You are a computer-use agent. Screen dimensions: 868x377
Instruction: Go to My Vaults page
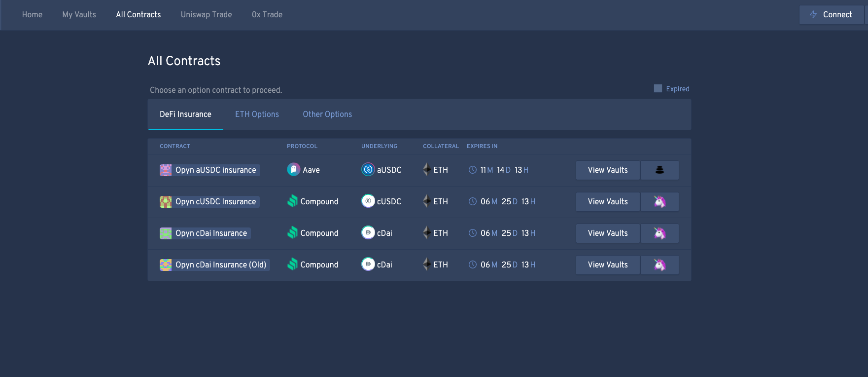point(79,15)
